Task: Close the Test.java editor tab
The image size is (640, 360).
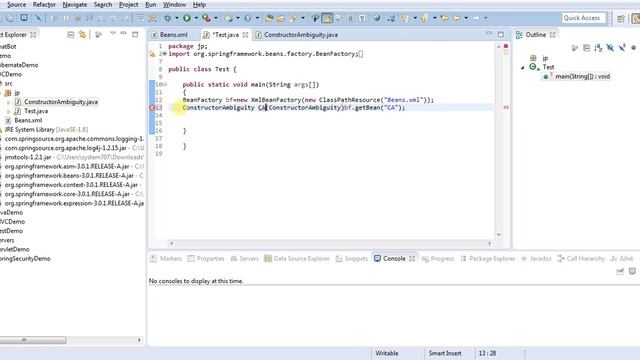Action: (x=245, y=35)
